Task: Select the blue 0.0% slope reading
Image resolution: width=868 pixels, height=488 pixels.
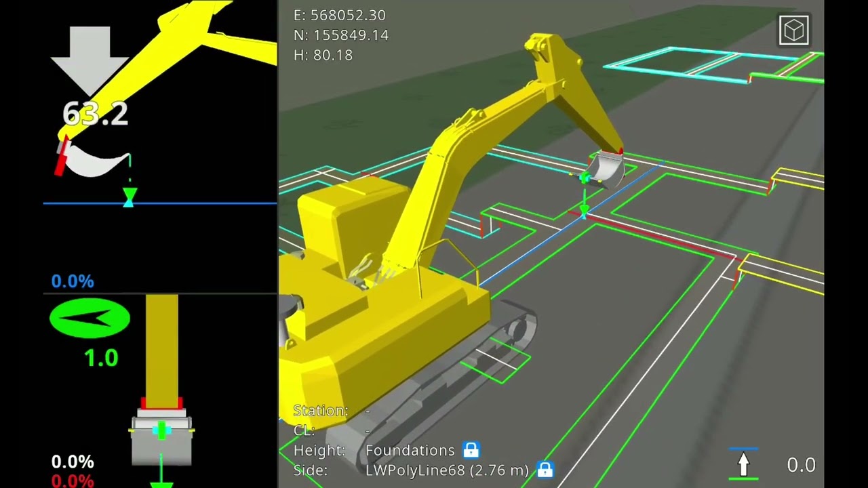Action: pos(73,281)
